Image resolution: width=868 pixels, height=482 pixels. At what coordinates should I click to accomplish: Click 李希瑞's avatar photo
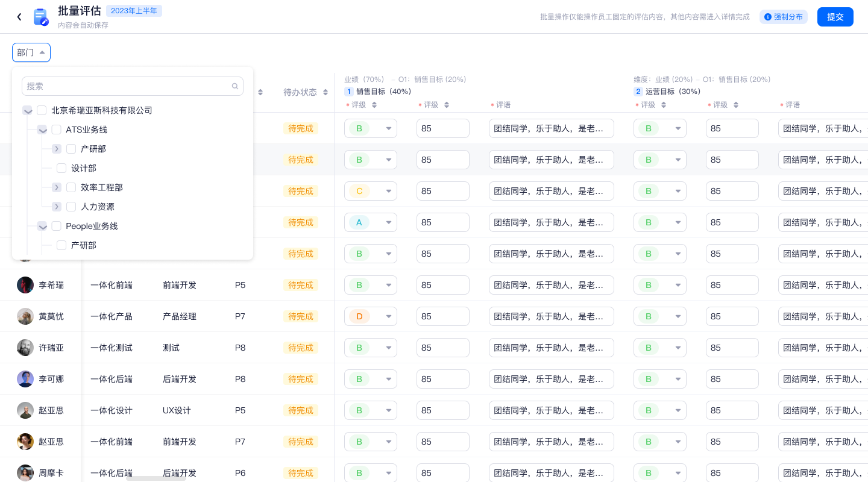[25, 285]
